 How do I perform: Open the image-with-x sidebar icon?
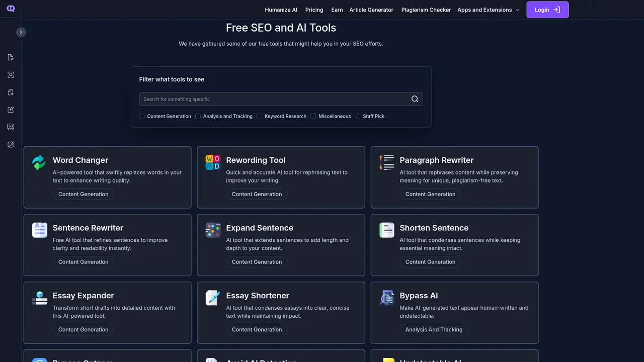(x=11, y=145)
